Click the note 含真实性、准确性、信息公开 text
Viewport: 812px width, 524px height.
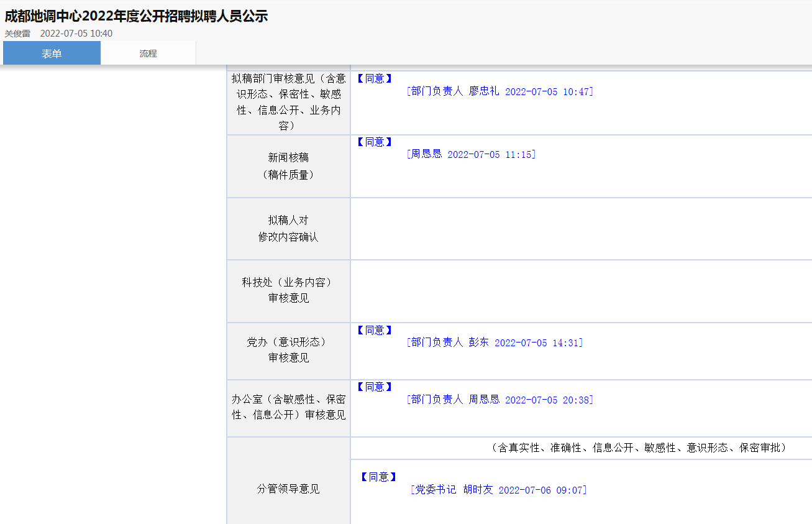(638, 448)
